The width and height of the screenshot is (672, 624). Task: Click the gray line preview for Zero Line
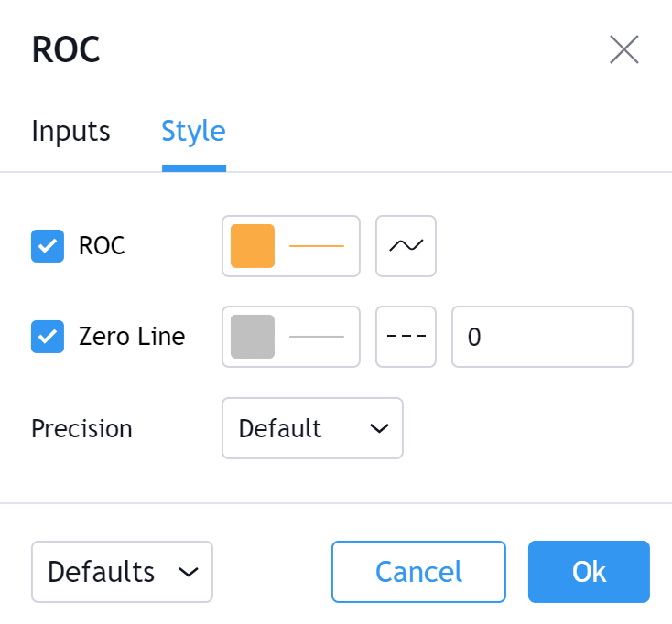coord(317,337)
